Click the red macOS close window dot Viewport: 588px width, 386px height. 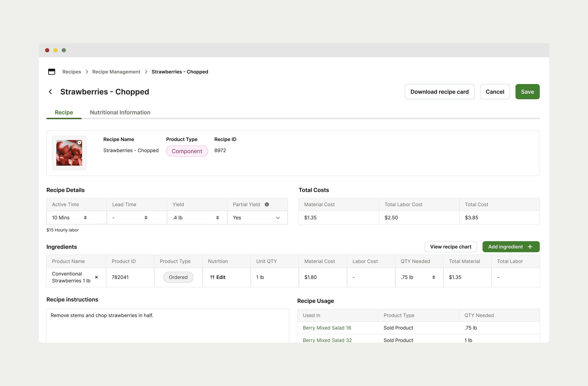[47, 50]
